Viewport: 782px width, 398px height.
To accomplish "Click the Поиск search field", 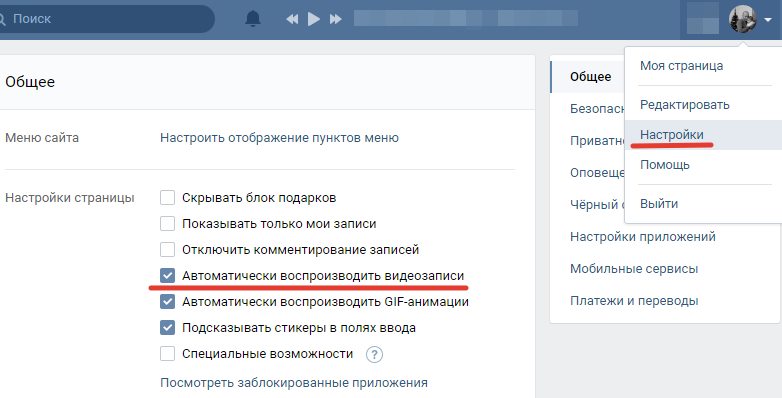I will tap(107, 19).
